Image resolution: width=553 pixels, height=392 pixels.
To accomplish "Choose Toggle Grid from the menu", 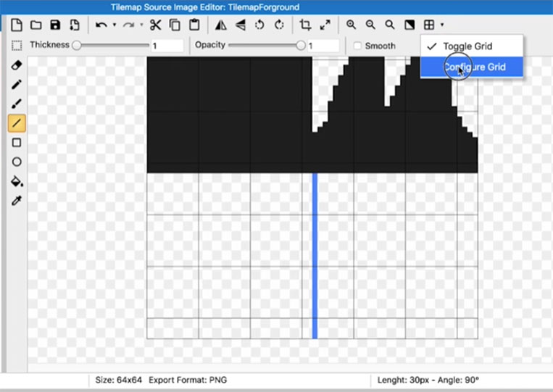I will [x=472, y=46].
